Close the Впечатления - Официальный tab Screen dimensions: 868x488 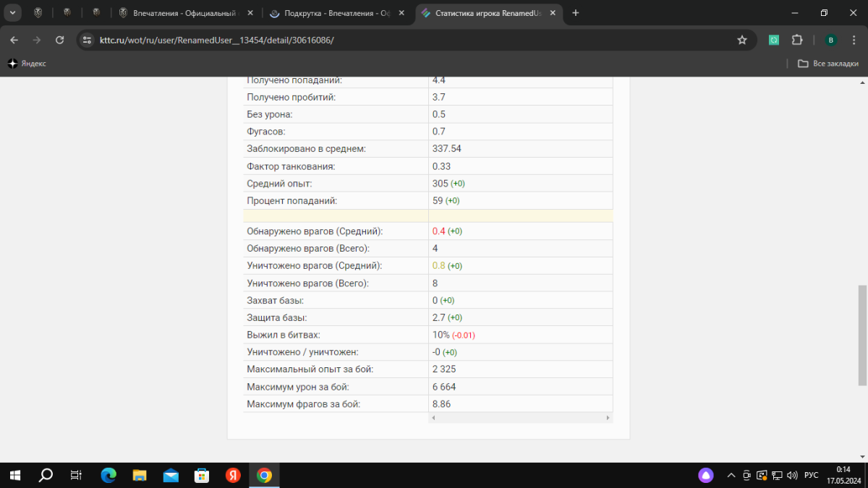(x=250, y=13)
